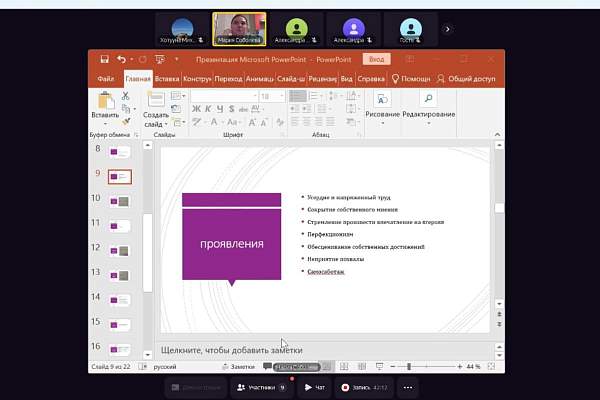
Task: Select slide 8 thumbnail
Action: [119, 152]
